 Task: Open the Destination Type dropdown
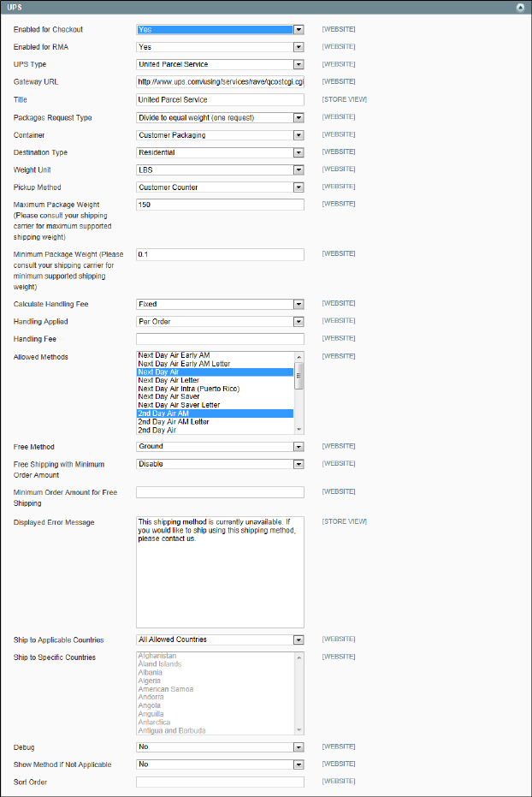click(221, 152)
